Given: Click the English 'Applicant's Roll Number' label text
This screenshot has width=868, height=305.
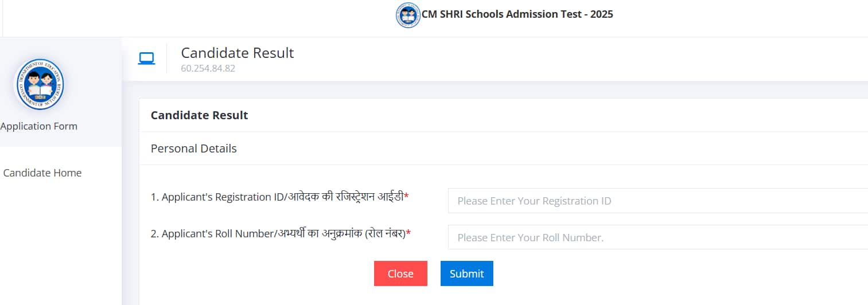Looking at the screenshot, I should pyautogui.click(x=213, y=234).
